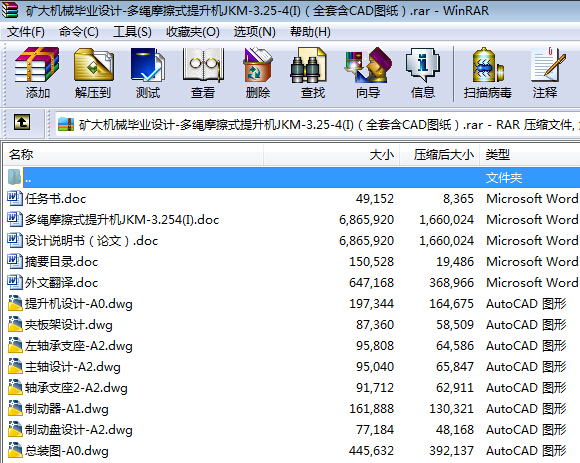Image resolution: width=580 pixels, height=463 pixels.
Task: Click DWG icon of 主轴设计-A2.dwg
Action: [x=15, y=366]
